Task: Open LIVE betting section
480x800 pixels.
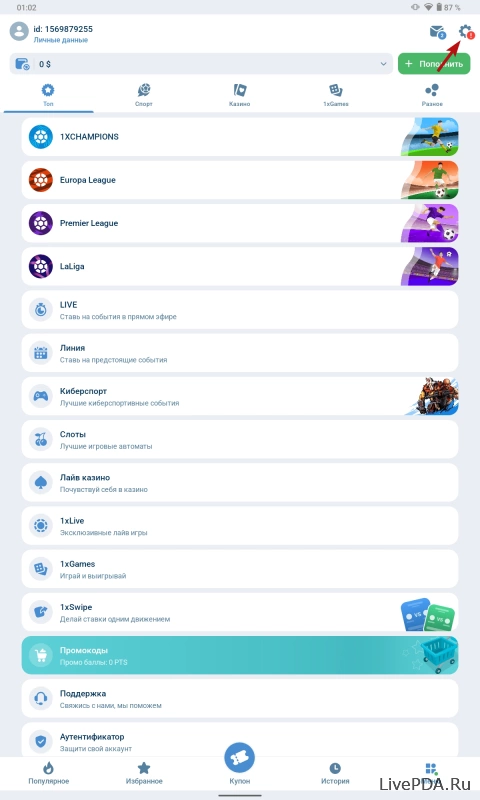Action: point(240,310)
